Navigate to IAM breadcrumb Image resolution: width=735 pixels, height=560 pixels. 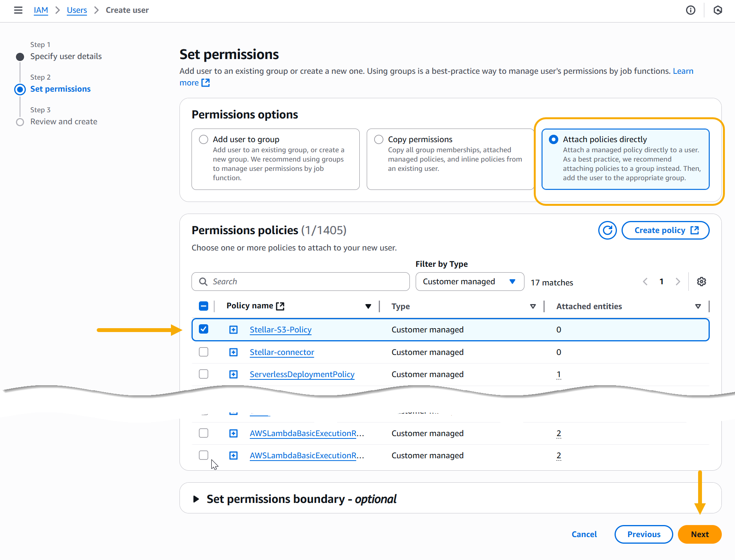click(x=41, y=10)
